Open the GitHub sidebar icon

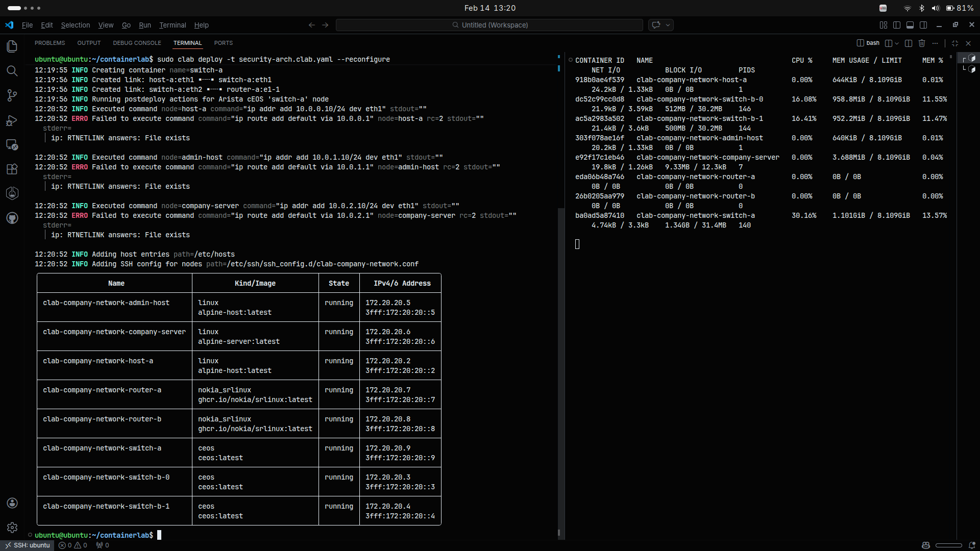12,218
